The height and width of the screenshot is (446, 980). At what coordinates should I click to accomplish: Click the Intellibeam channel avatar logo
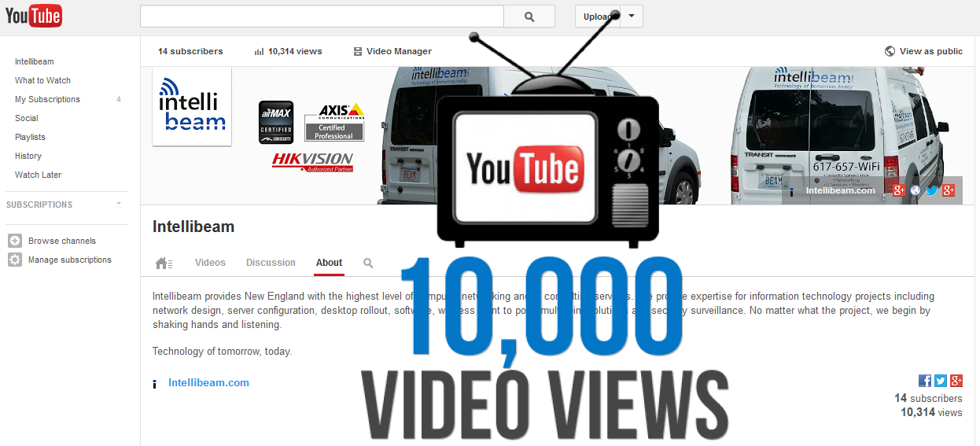click(x=192, y=106)
